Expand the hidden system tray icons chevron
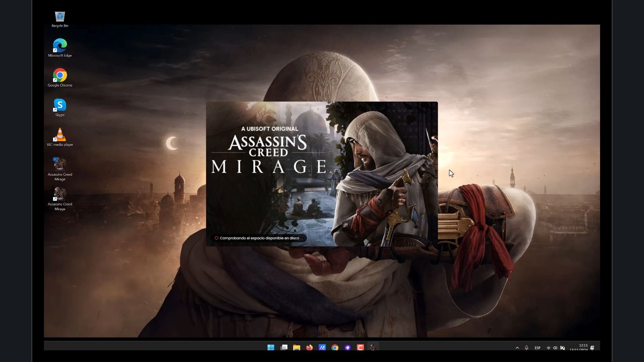This screenshot has width=644, height=362. 517,348
